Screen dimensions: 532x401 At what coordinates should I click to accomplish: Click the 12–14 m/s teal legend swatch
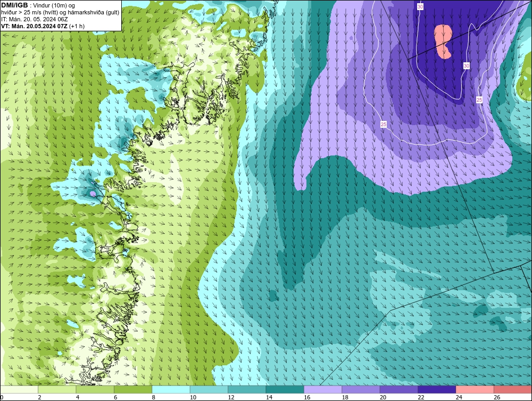(x=247, y=389)
